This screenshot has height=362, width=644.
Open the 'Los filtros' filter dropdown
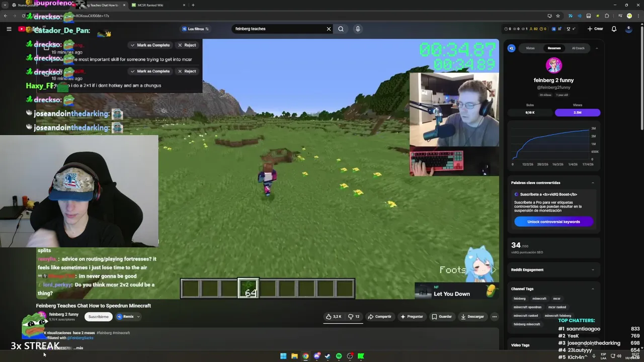click(195, 29)
